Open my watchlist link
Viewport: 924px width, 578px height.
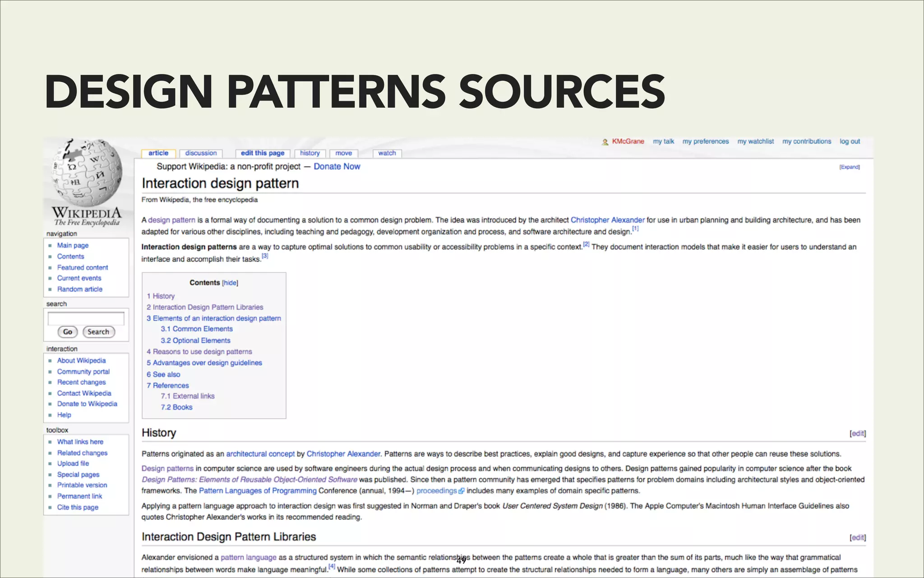pyautogui.click(x=756, y=141)
